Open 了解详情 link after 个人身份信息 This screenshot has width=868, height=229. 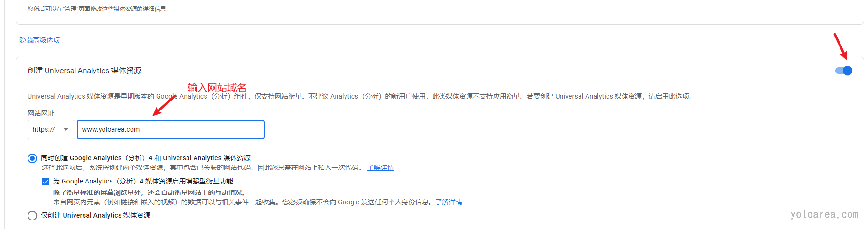click(x=448, y=202)
